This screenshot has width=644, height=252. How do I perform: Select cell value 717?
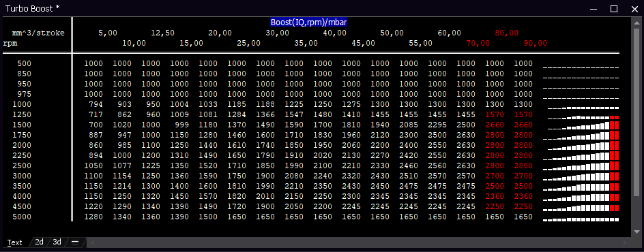[96, 114]
